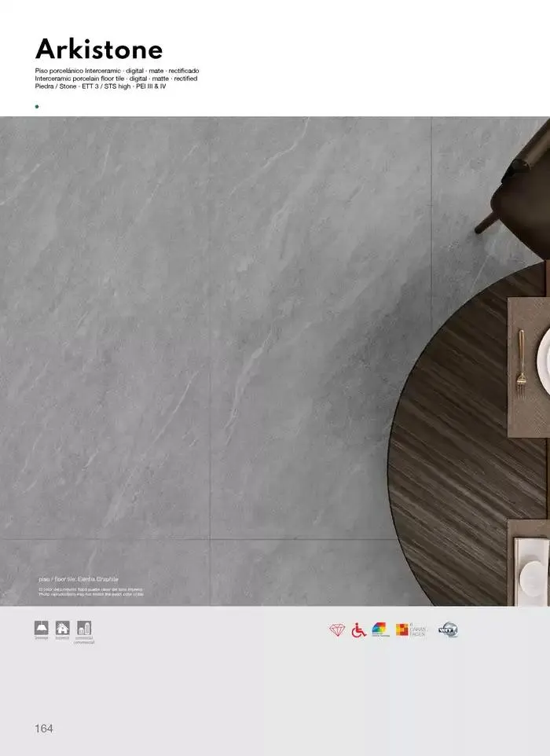550x756 pixels.
Task: Click the 6 Caras Faces icon
Action: pos(410,629)
